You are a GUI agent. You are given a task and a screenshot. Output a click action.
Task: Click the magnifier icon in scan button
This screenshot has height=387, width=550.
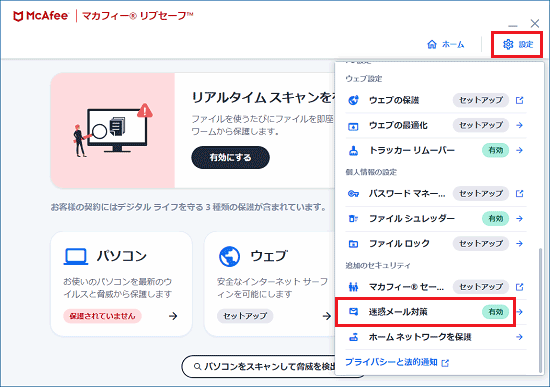(x=197, y=367)
